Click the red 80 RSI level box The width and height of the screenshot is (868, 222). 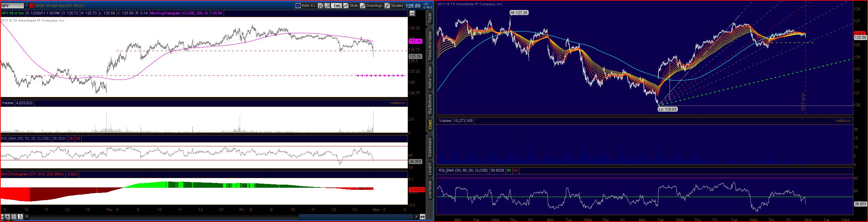(x=515, y=170)
